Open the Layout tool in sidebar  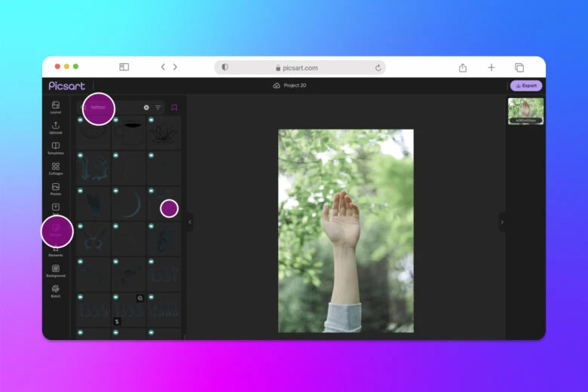[x=56, y=106]
